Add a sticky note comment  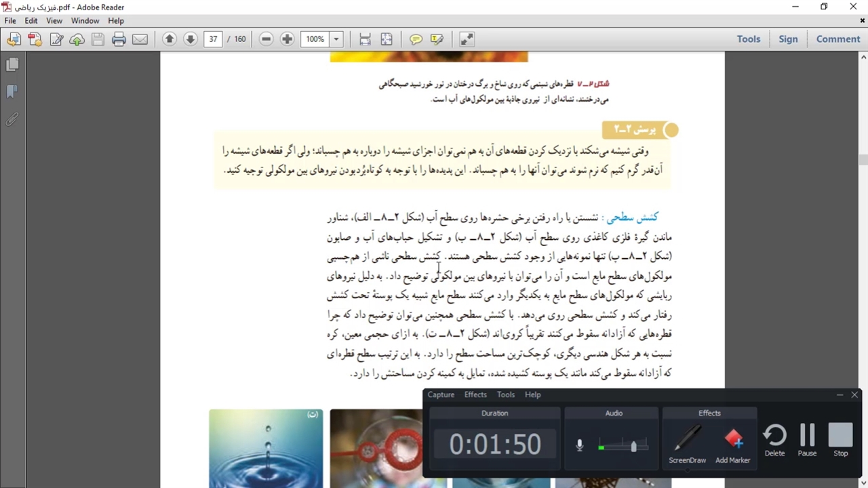[416, 39]
